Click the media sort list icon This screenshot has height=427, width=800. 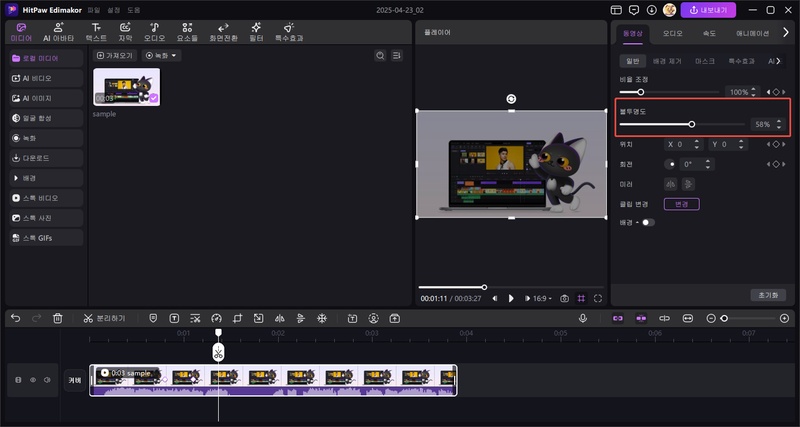coord(397,56)
